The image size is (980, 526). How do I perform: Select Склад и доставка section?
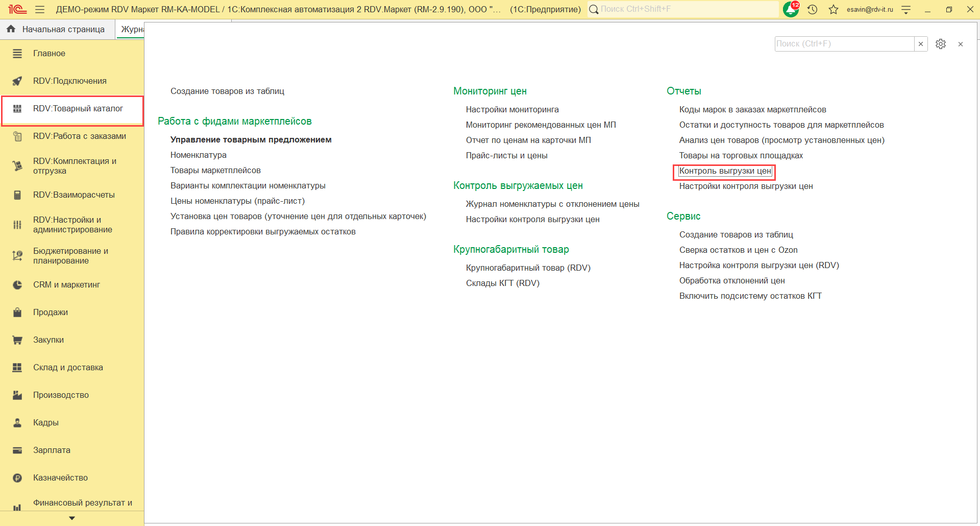click(68, 368)
